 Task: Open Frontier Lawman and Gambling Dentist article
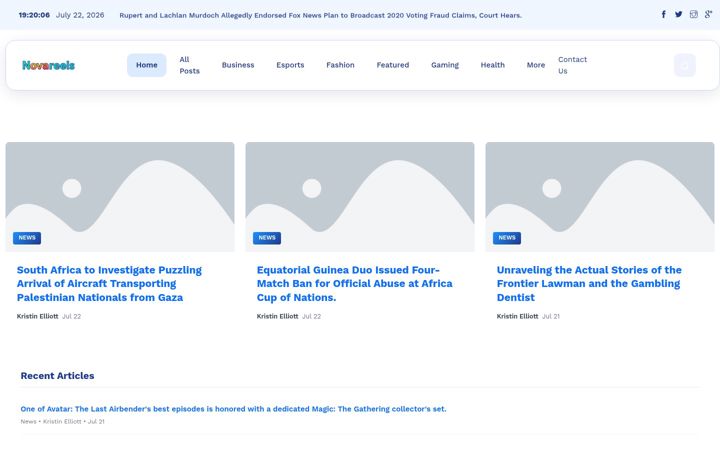pos(589,283)
